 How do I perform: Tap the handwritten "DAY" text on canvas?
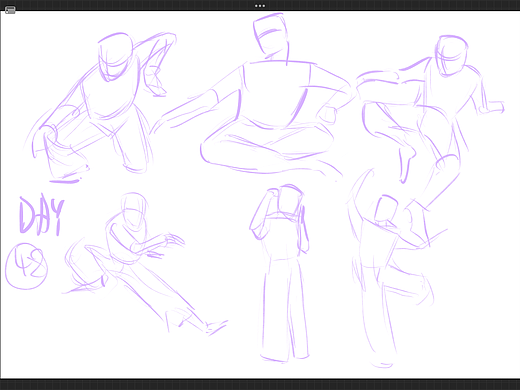[41, 215]
